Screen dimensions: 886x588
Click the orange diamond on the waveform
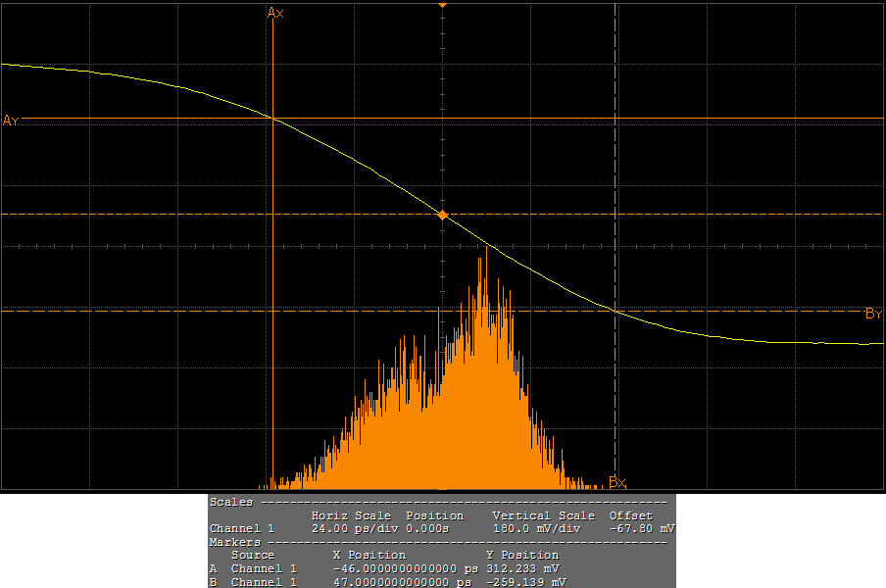coord(442,215)
